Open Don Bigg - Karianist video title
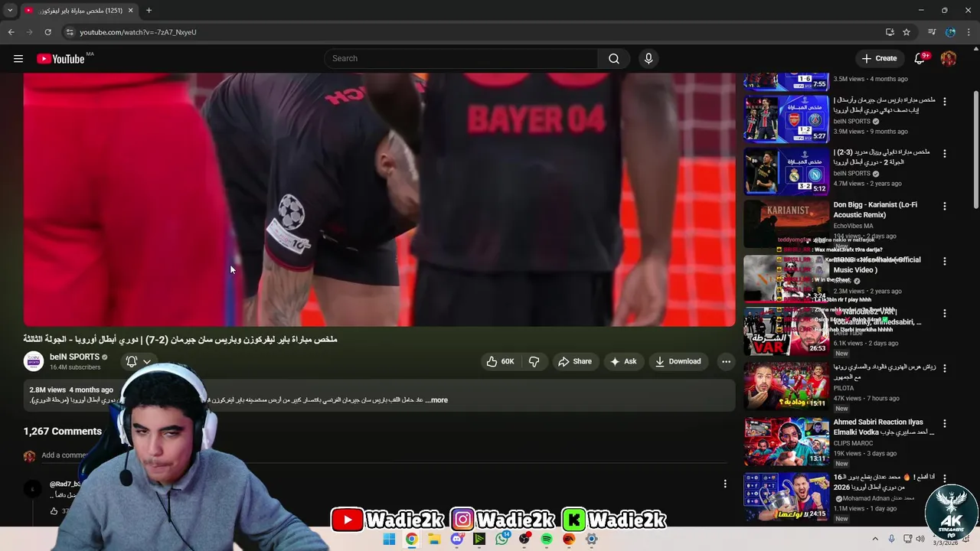This screenshot has width=980, height=551. point(875,210)
